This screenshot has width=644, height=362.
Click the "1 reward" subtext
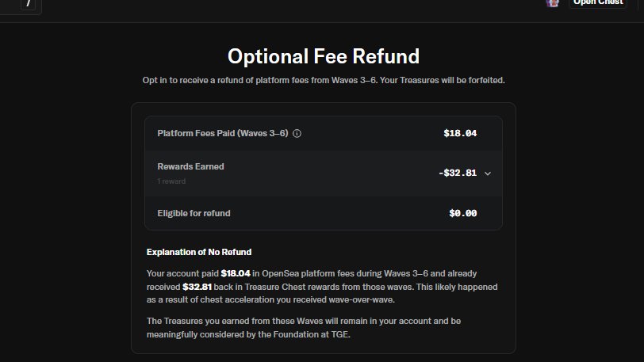171,181
